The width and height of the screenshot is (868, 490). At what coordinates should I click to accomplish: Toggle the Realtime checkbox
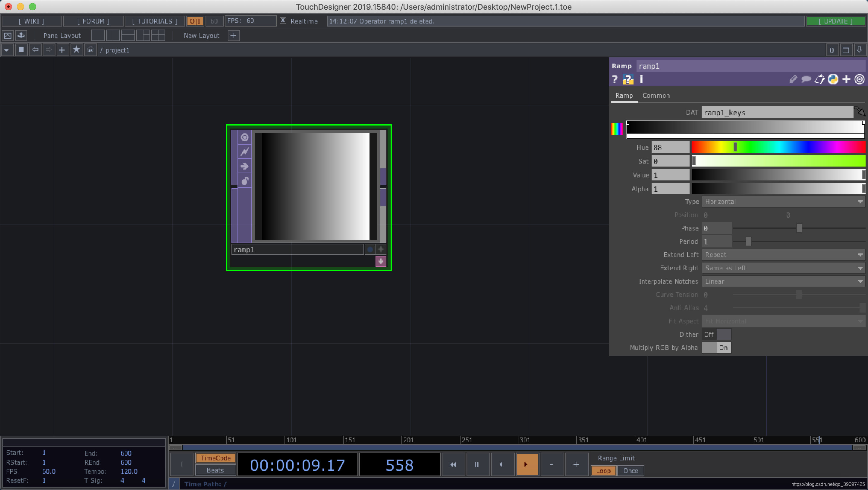pyautogui.click(x=283, y=21)
